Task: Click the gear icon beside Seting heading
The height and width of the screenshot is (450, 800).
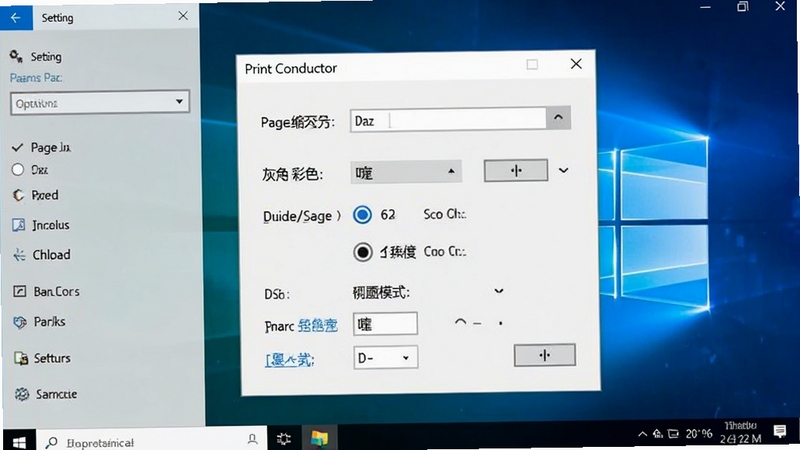Action: coord(16,57)
